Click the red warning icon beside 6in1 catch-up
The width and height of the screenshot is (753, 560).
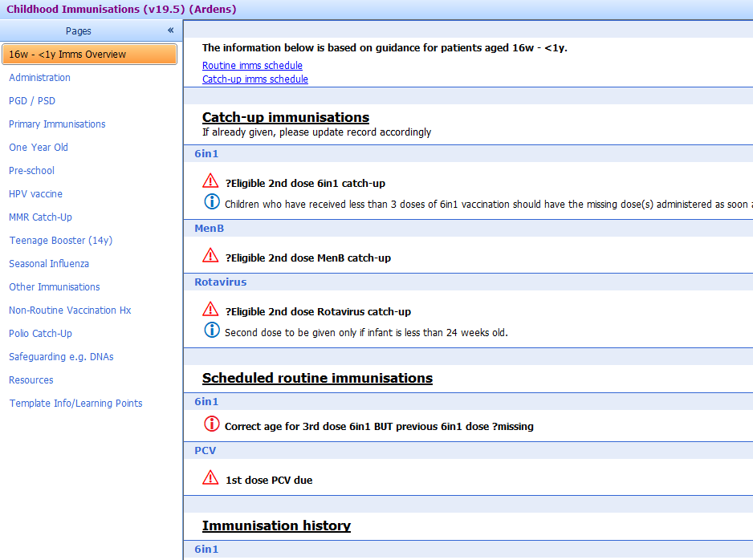click(210, 181)
